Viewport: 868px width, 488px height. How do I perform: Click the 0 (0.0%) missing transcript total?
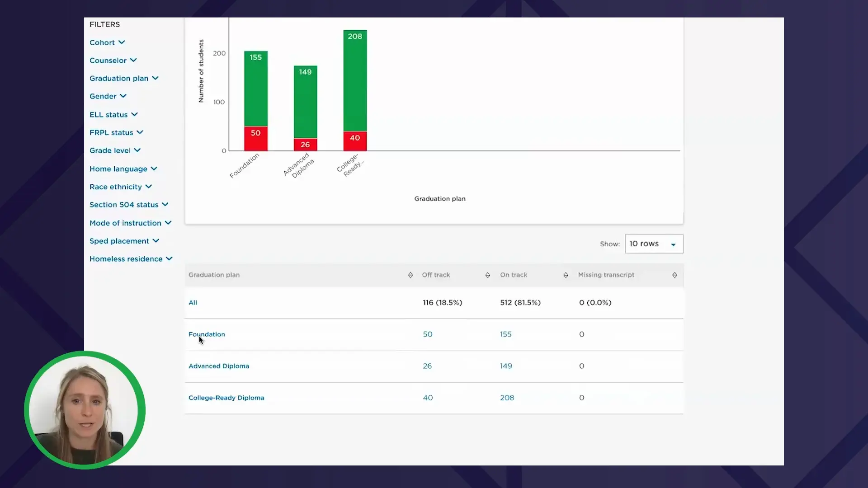(595, 303)
